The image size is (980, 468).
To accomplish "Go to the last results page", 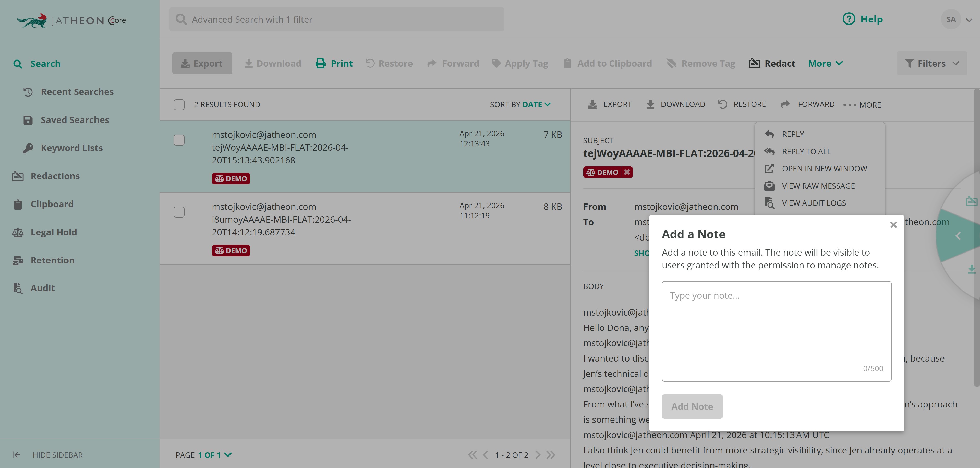I will click(550, 455).
